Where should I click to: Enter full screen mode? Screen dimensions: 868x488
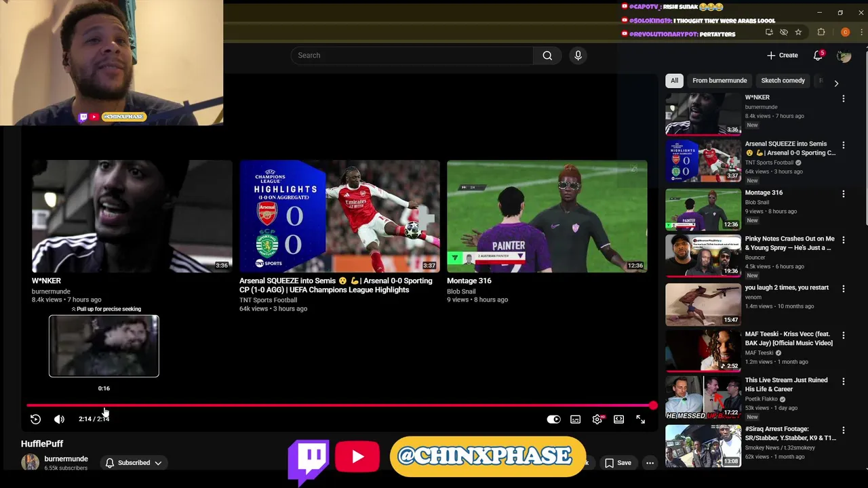point(640,420)
